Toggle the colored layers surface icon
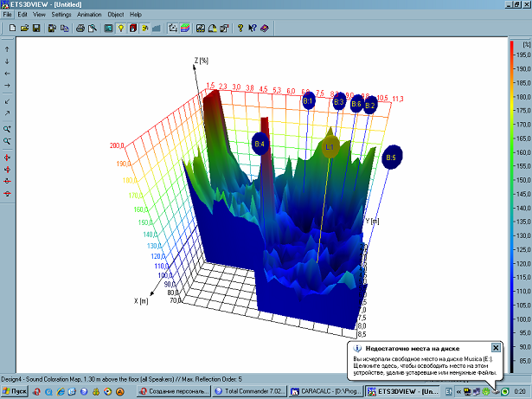Viewport: 532px width, 399px height. coord(185,29)
